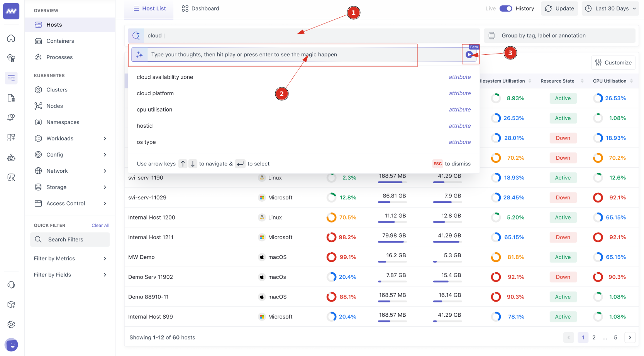This screenshot has height=356, width=644.
Task: Click the Middleware logo icon
Action: (x=11, y=12)
